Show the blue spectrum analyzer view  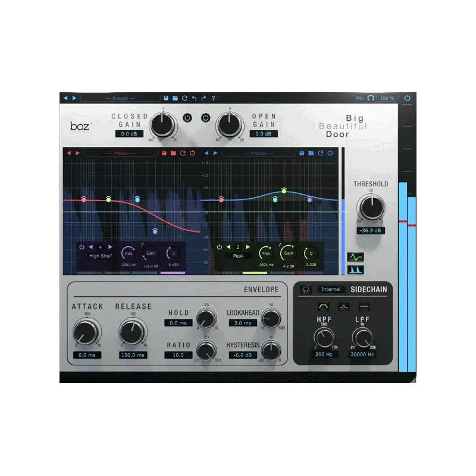pos(355,270)
